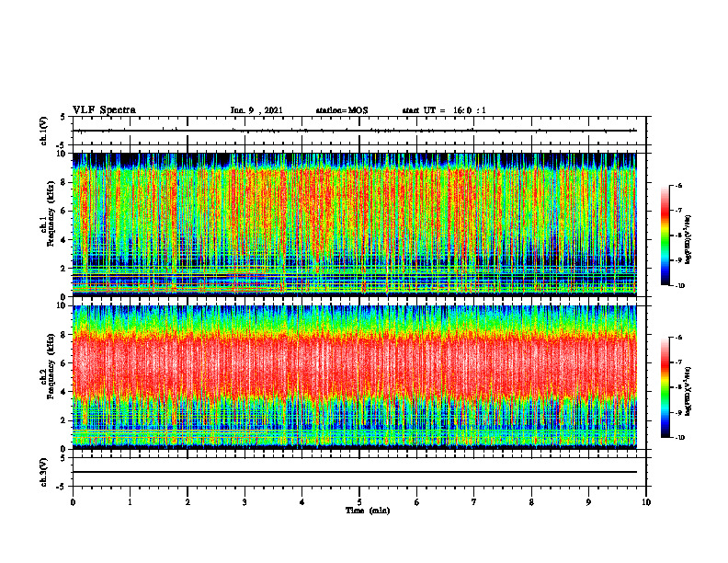Click the ch.2 spectrogram's "8" kHz tick label
Screen dimensions: 728x563
(x=64, y=335)
